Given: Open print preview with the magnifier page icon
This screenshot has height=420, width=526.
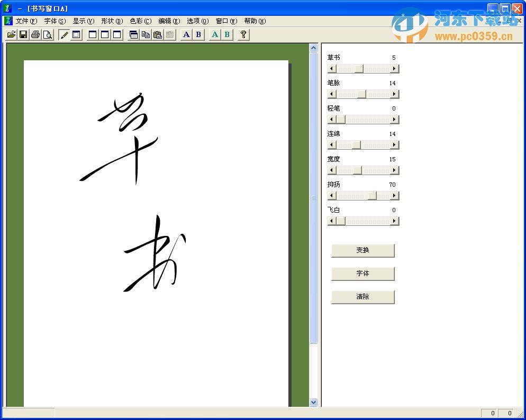Looking at the screenshot, I should pyautogui.click(x=48, y=34).
